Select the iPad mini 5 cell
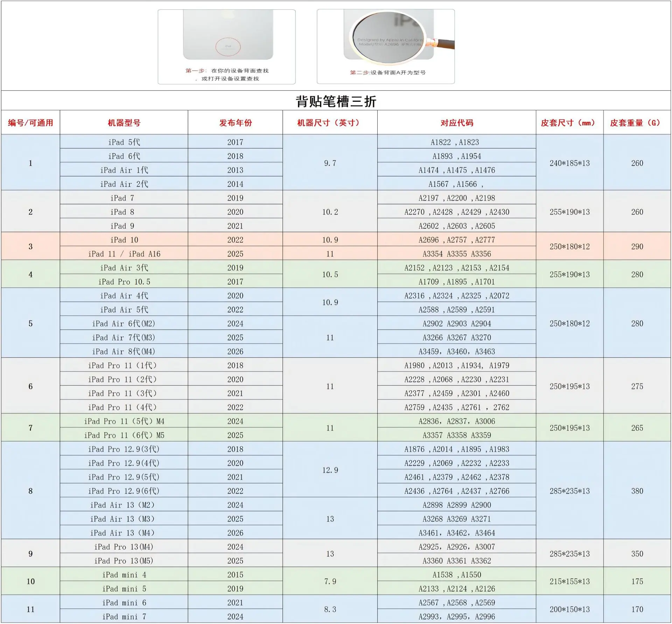This screenshot has width=672, height=624. (x=124, y=589)
